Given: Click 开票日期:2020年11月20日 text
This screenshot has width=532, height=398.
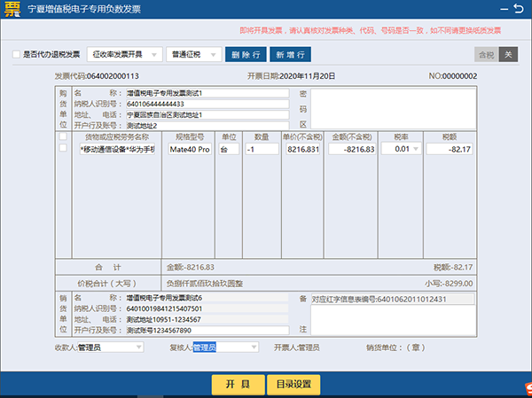Looking at the screenshot, I should pos(291,76).
